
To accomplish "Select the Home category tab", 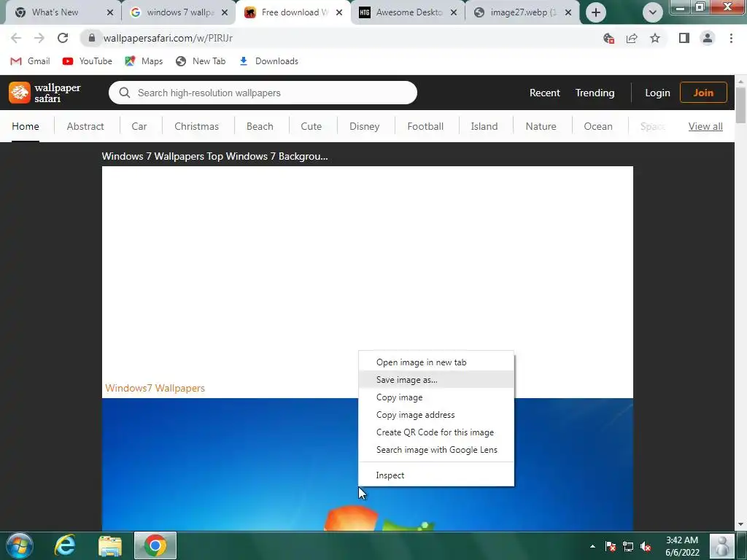I will (26, 126).
